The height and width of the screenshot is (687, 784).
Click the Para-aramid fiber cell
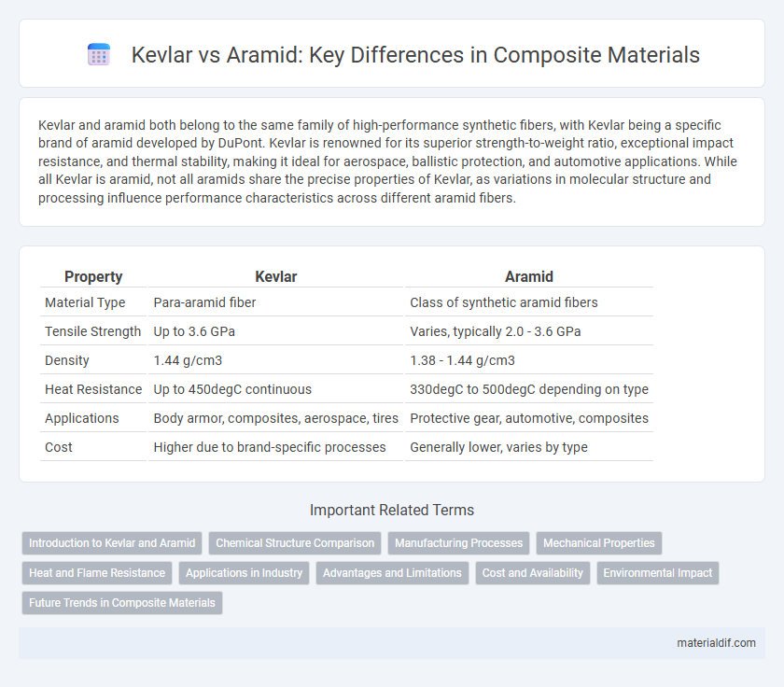pyautogui.click(x=276, y=302)
